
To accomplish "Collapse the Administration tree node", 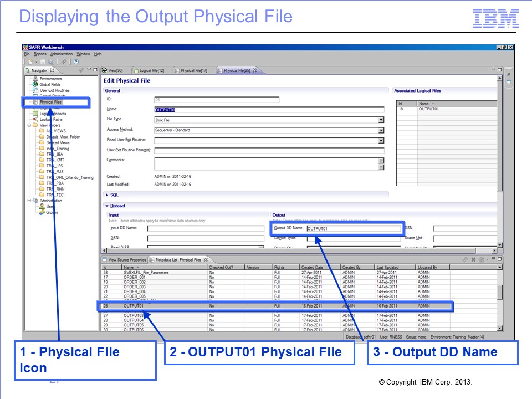I will click(29, 201).
